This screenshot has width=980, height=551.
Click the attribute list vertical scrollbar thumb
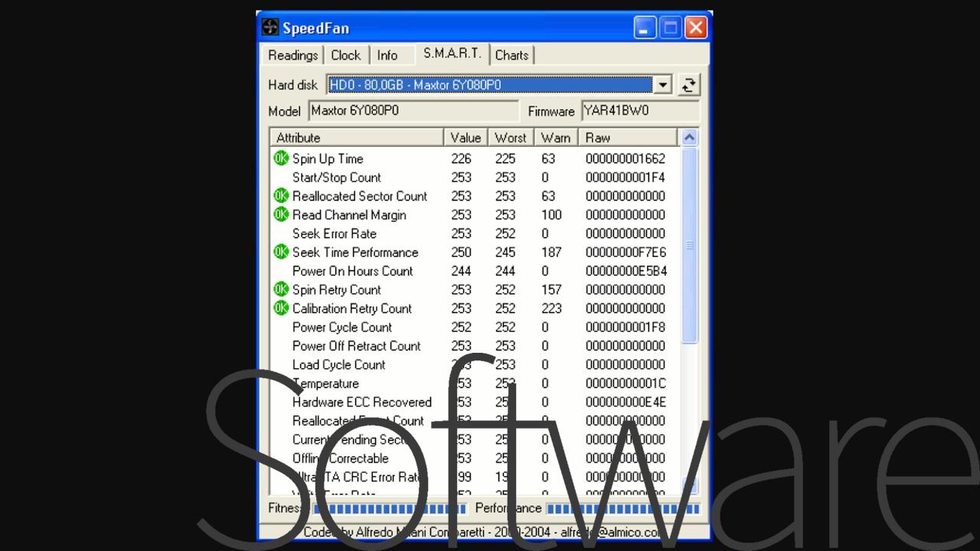[x=689, y=245]
